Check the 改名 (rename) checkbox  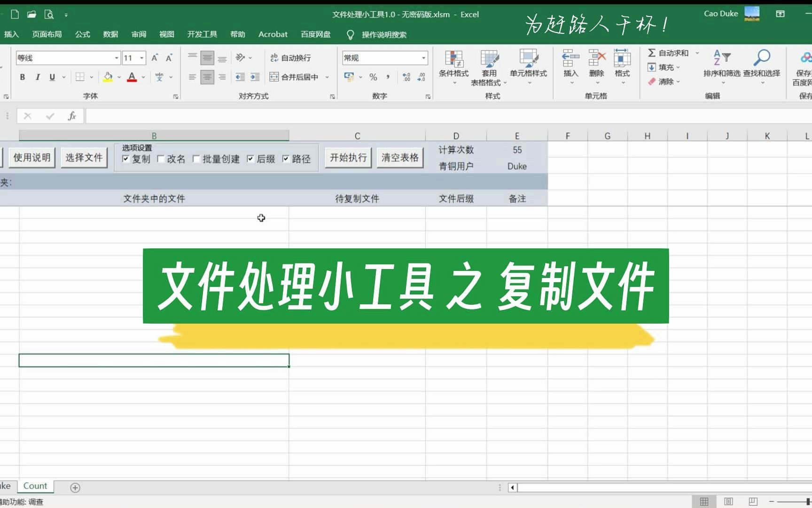(x=160, y=159)
